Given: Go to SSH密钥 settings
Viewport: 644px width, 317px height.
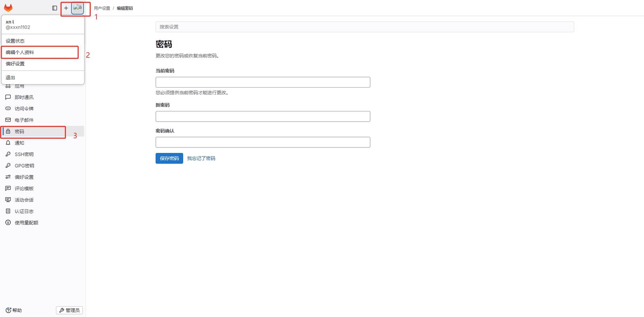Looking at the screenshot, I should click(24, 155).
